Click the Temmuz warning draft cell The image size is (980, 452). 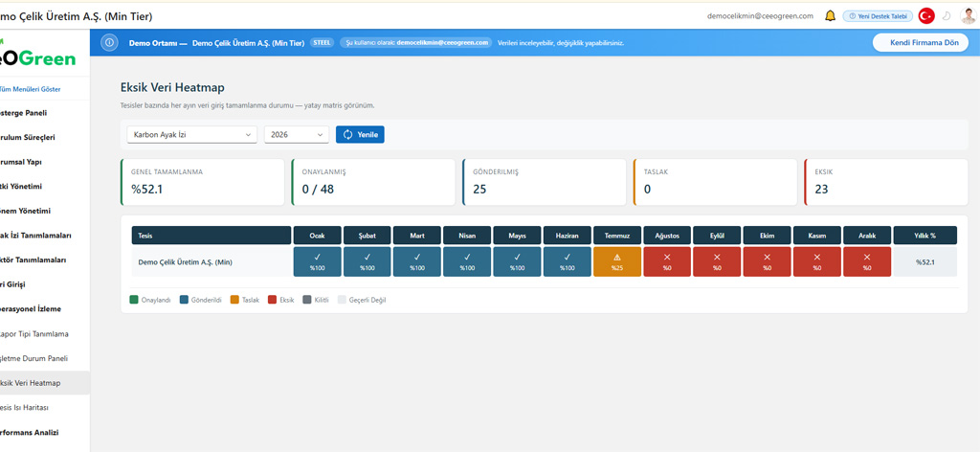coord(617,261)
